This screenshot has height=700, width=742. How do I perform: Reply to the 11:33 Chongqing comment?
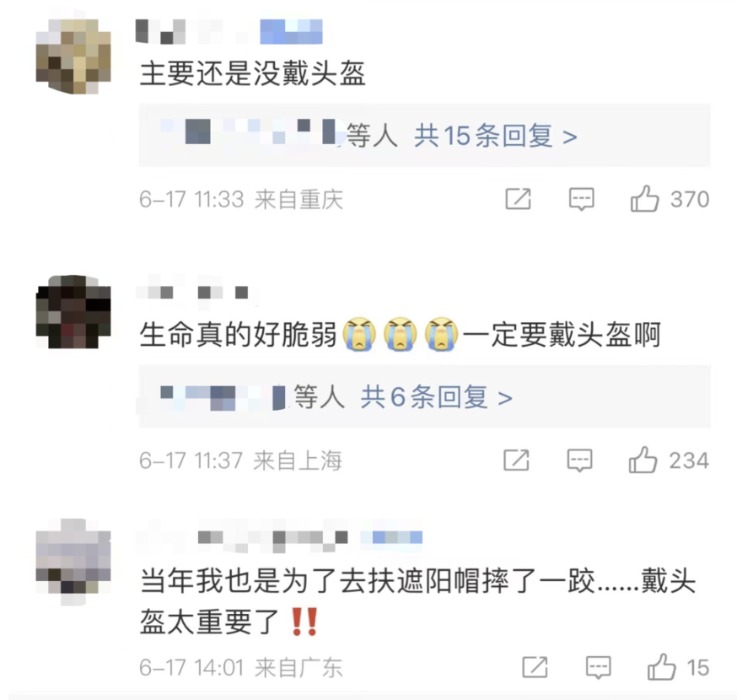click(x=581, y=199)
